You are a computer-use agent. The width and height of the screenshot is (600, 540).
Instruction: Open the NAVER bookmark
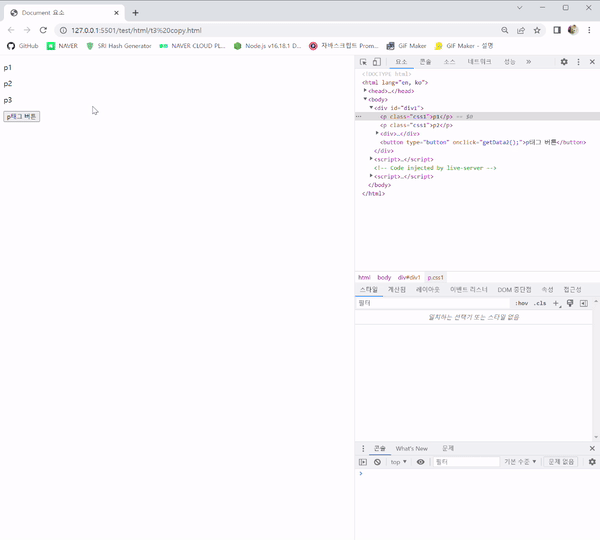click(62, 46)
